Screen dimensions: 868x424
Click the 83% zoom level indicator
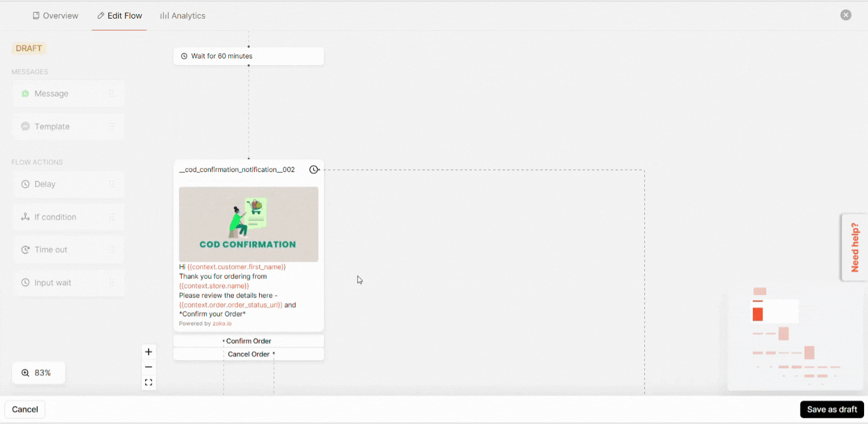pyautogui.click(x=38, y=373)
